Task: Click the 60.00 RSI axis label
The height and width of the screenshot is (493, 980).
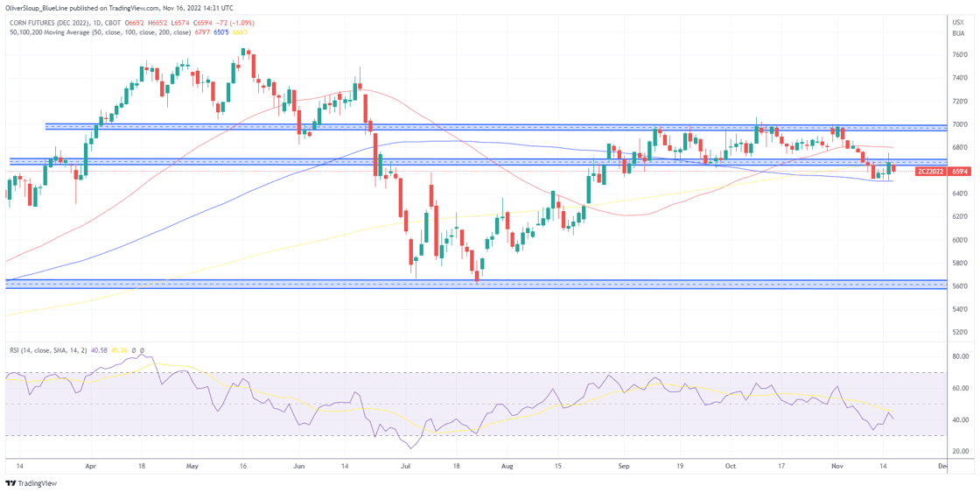Action: (961, 389)
